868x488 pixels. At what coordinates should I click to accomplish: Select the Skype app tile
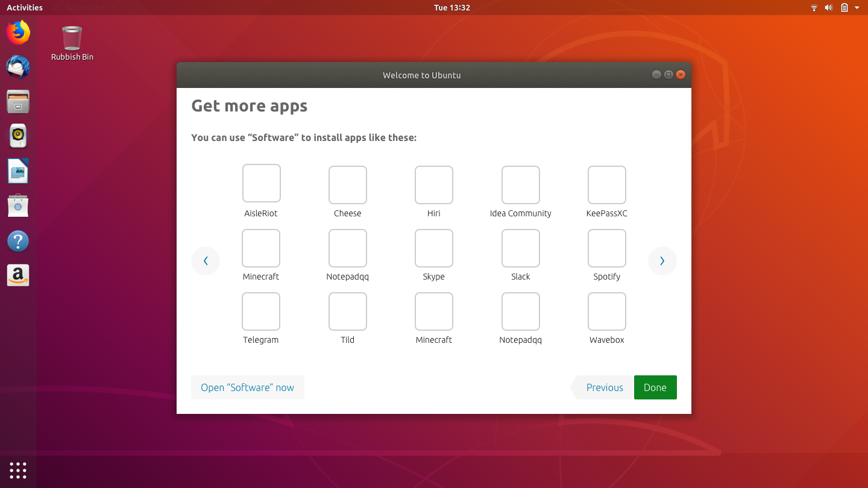click(433, 248)
